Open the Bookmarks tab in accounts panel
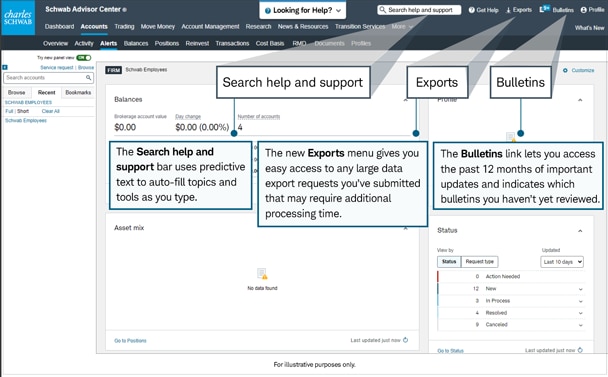This screenshot has width=608, height=377. point(78,92)
